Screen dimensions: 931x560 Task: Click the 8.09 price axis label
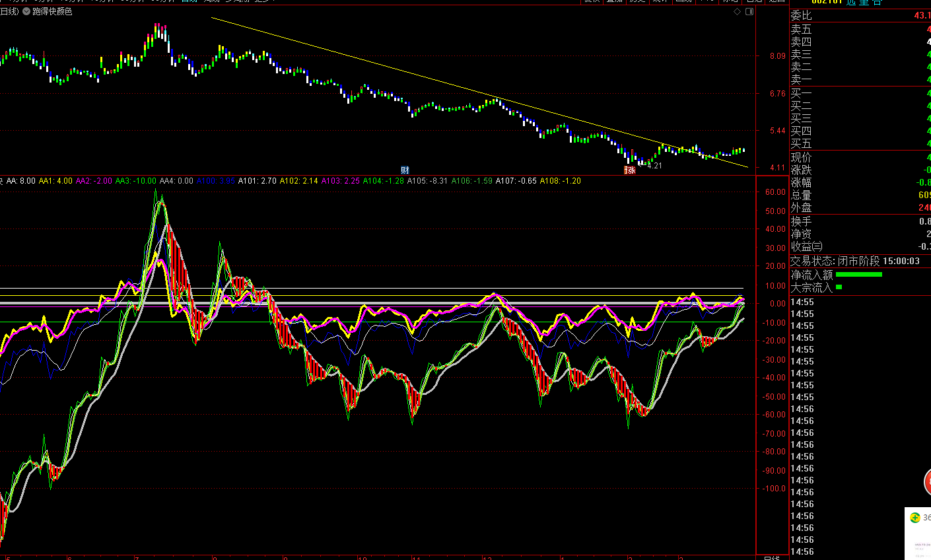click(778, 56)
